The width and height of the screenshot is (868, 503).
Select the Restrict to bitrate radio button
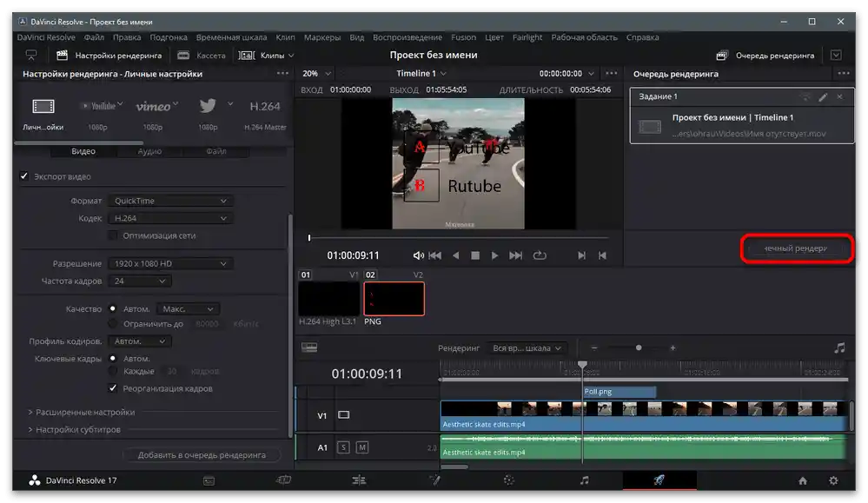(113, 323)
